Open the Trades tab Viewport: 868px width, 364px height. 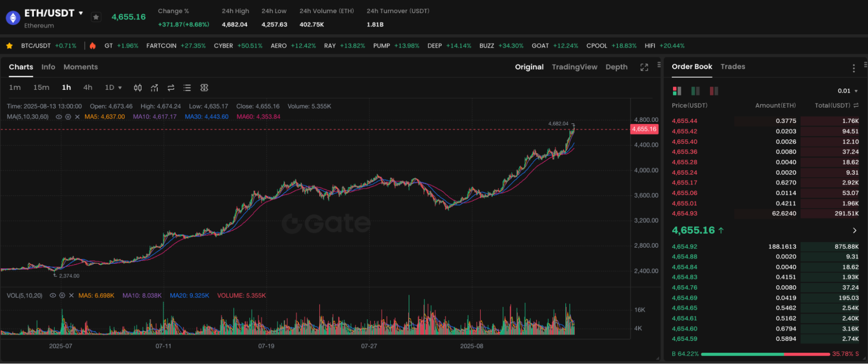pyautogui.click(x=733, y=66)
